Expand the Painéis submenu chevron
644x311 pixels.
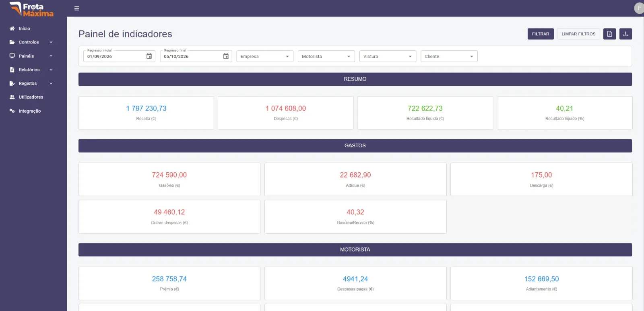coord(51,56)
